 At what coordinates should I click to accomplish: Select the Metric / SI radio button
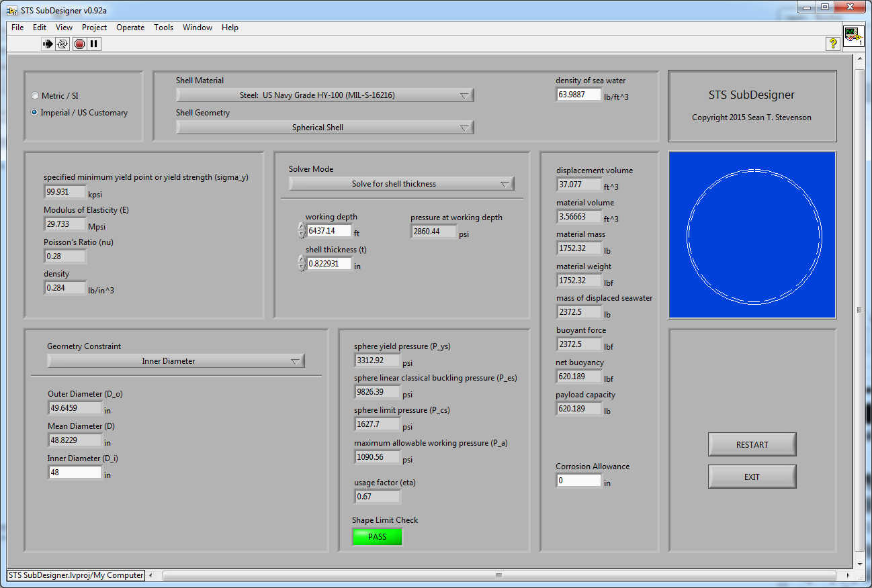pyautogui.click(x=34, y=96)
